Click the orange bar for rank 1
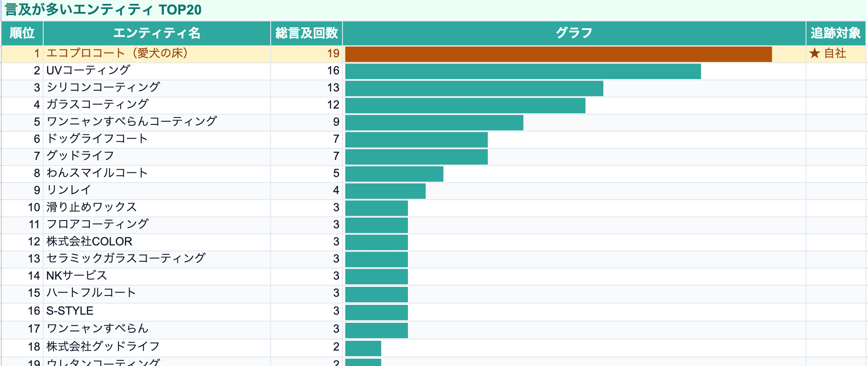Screen dimensions: 868x366 (x=558, y=54)
